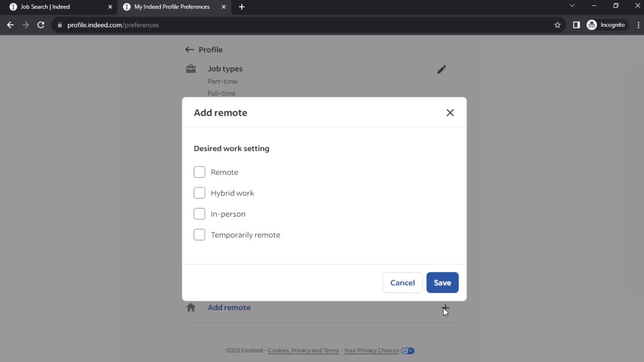This screenshot has width=644, height=362.
Task: Click the edit pencil icon for Job types
Action: point(442,70)
